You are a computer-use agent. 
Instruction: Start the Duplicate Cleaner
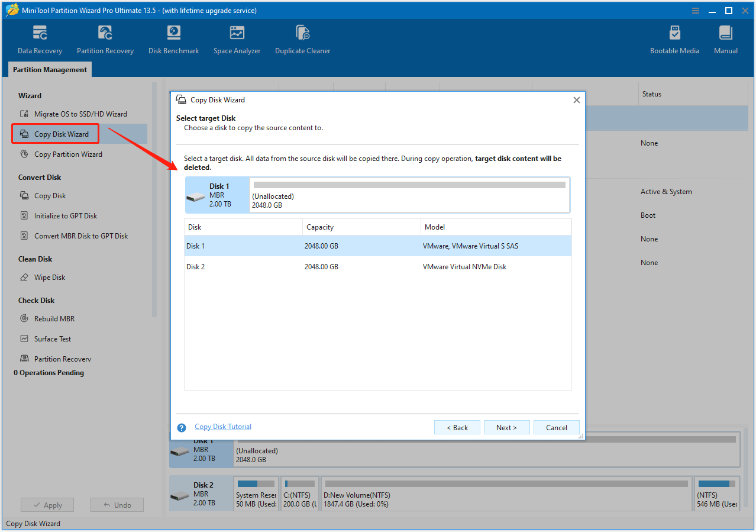302,38
